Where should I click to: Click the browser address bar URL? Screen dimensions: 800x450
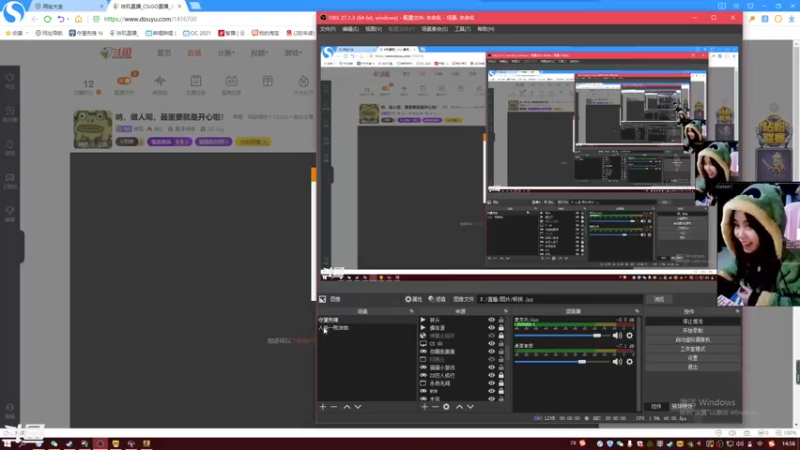150,19
